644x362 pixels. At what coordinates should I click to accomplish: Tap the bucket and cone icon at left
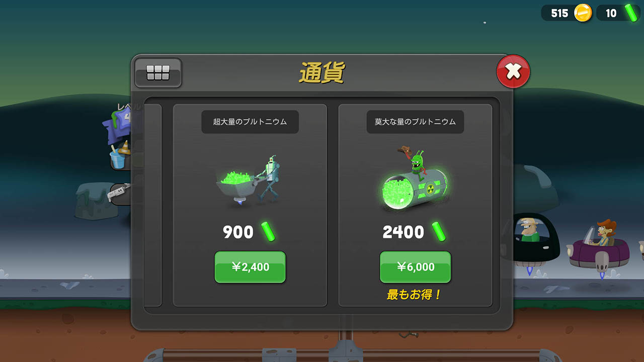coord(120,155)
